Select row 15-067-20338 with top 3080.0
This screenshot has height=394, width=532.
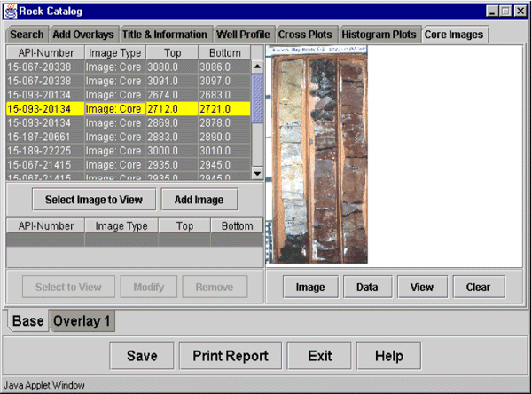tap(129, 67)
